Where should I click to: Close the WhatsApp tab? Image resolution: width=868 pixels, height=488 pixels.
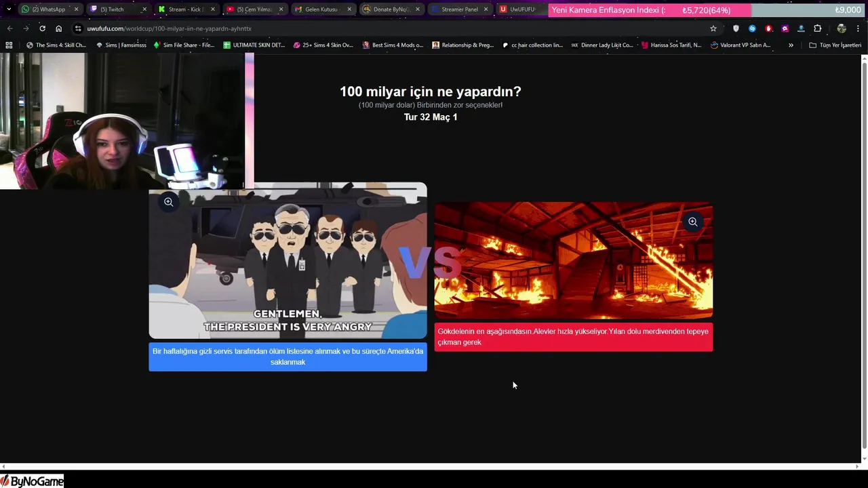76,9
